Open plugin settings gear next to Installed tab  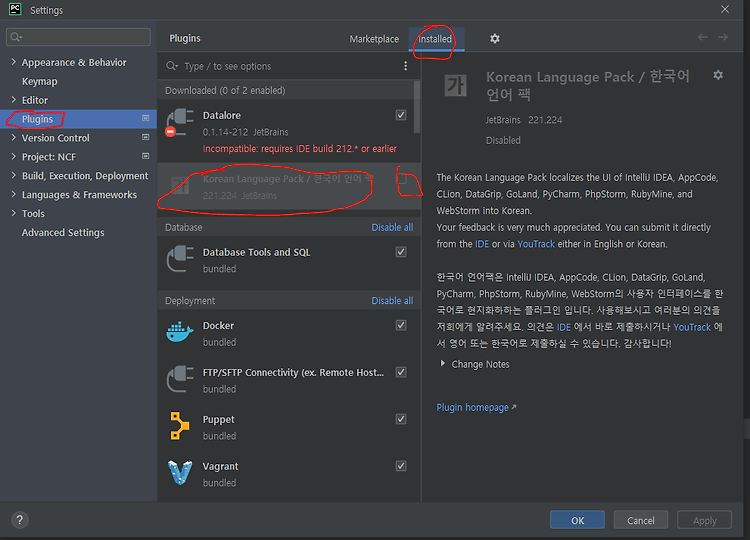point(495,39)
